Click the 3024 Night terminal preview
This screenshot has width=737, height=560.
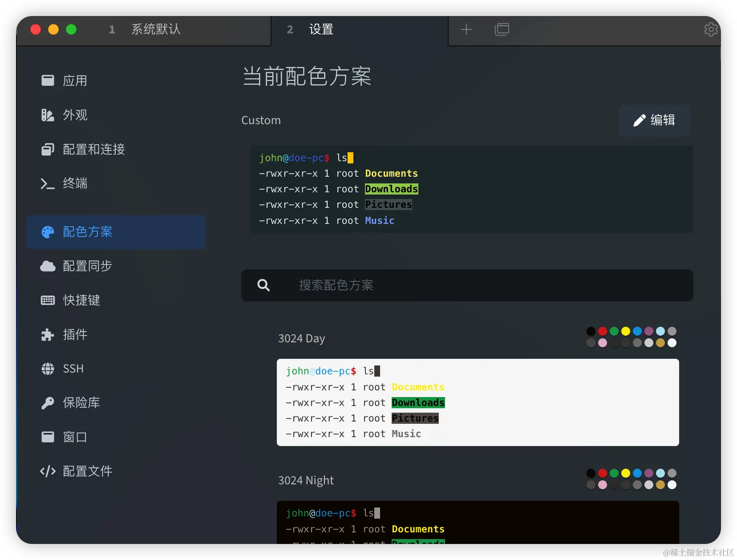tap(478, 522)
